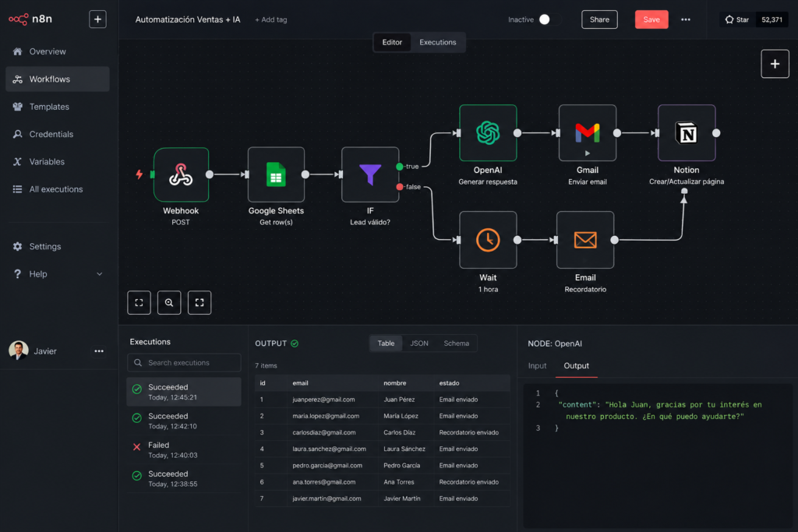Click the leftmost canvas view button
Viewport: 798px width, 532px height.
[x=139, y=303]
